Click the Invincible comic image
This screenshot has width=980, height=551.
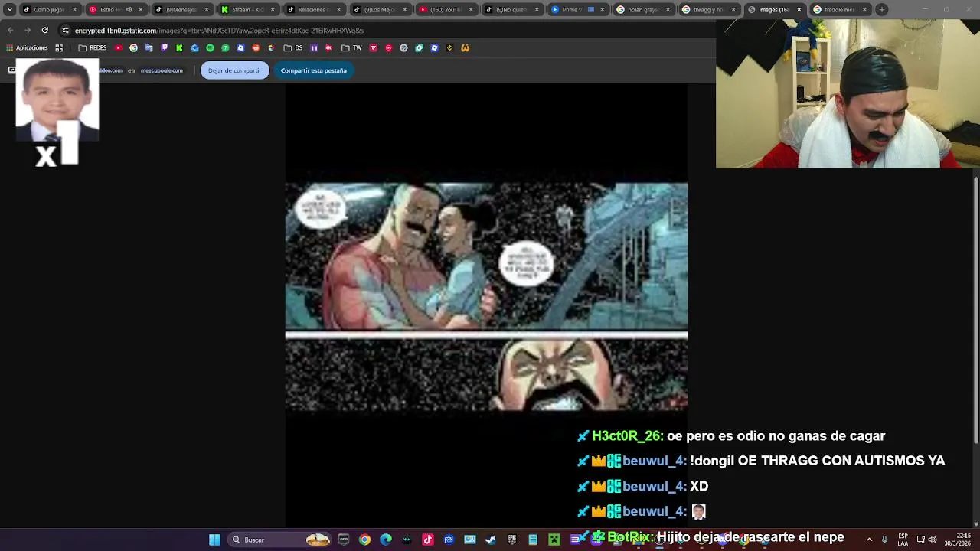coord(486,296)
